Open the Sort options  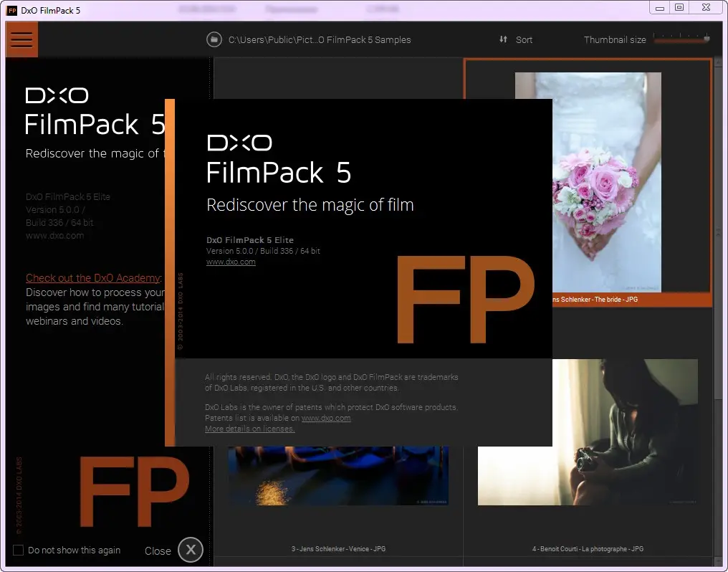pyautogui.click(x=524, y=39)
